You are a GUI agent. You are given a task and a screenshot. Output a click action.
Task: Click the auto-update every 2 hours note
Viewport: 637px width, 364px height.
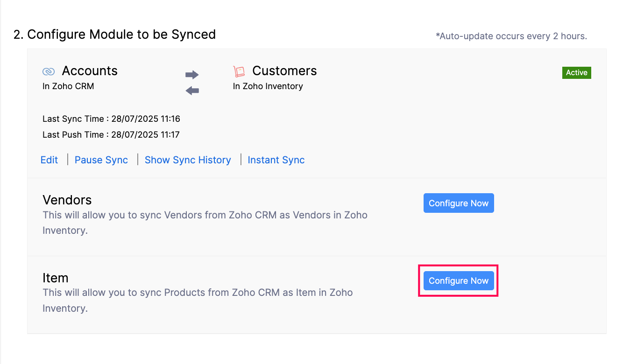pos(512,36)
